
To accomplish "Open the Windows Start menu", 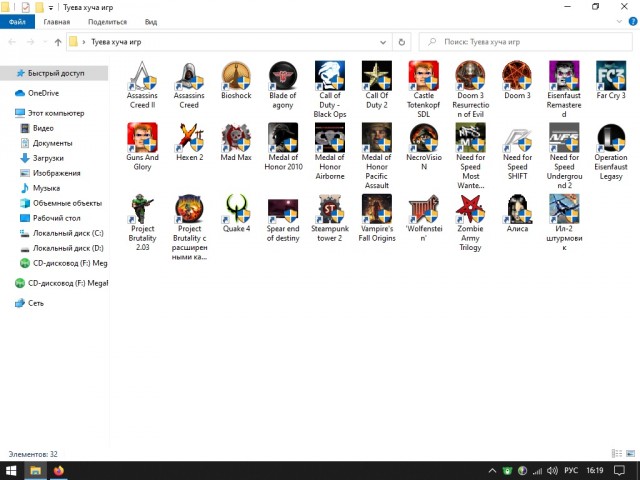I will 11,471.
